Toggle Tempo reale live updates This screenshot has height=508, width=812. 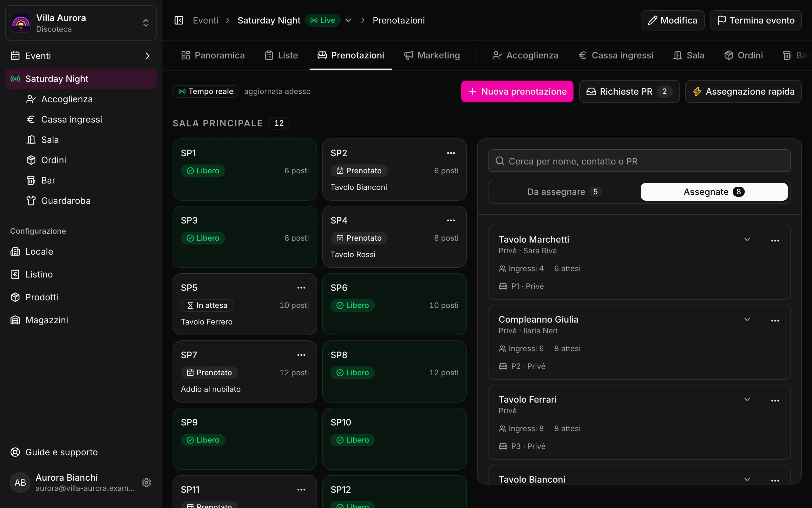coord(206,91)
